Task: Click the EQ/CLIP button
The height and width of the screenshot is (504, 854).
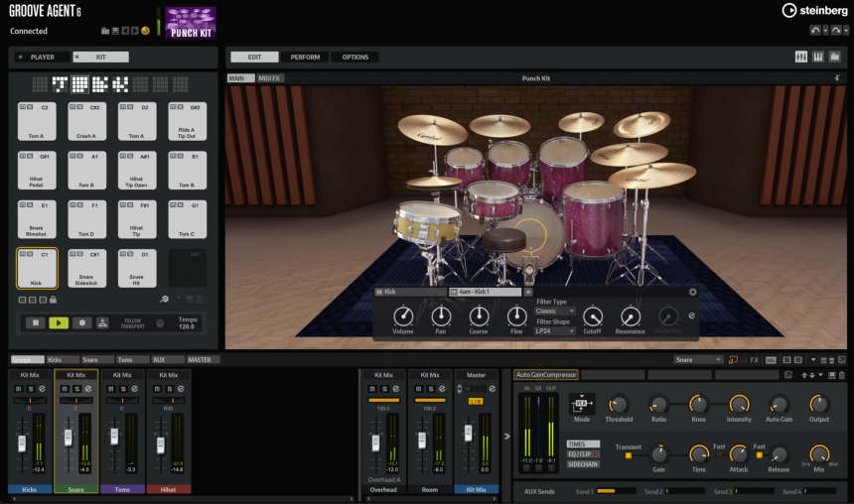Action: click(x=583, y=454)
